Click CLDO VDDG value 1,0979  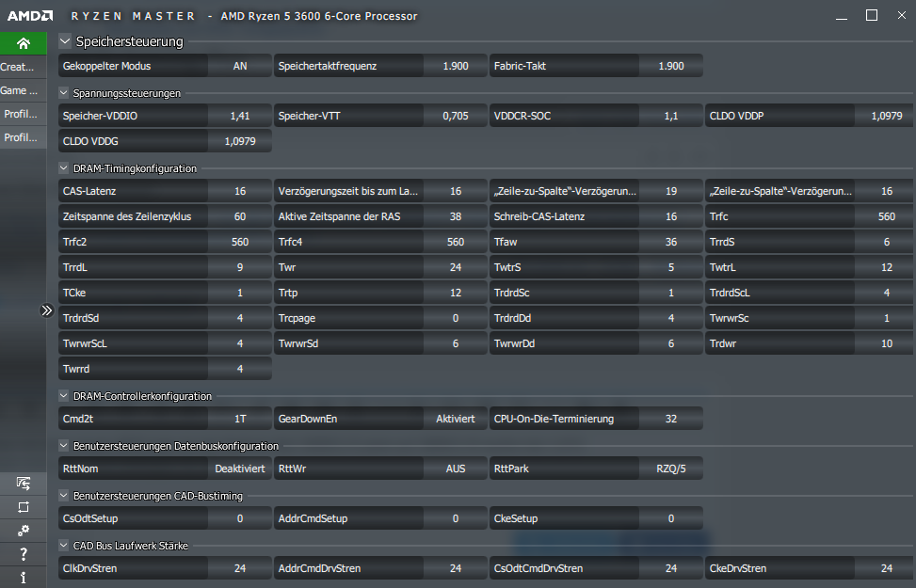(240, 141)
